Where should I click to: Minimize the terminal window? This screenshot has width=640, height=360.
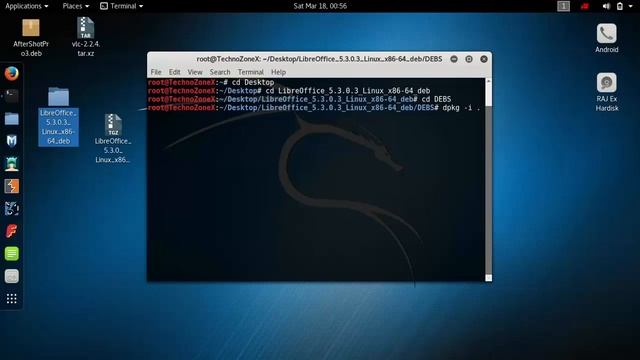(454, 59)
